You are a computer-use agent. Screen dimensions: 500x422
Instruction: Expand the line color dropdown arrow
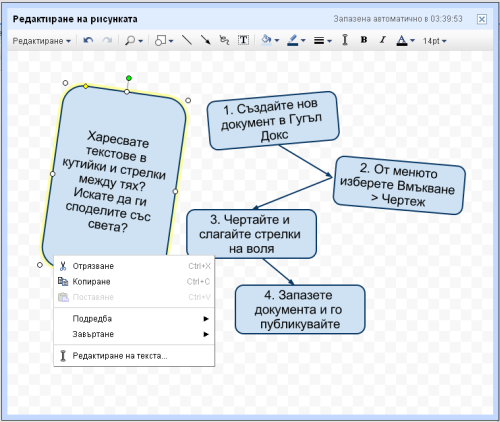pos(303,41)
